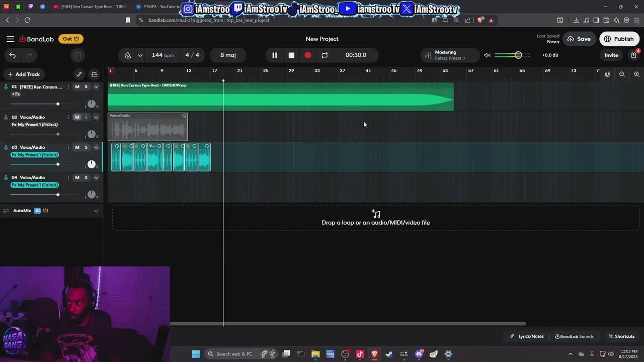
Task: Open BandLab Sounds panel
Action: tap(574, 336)
